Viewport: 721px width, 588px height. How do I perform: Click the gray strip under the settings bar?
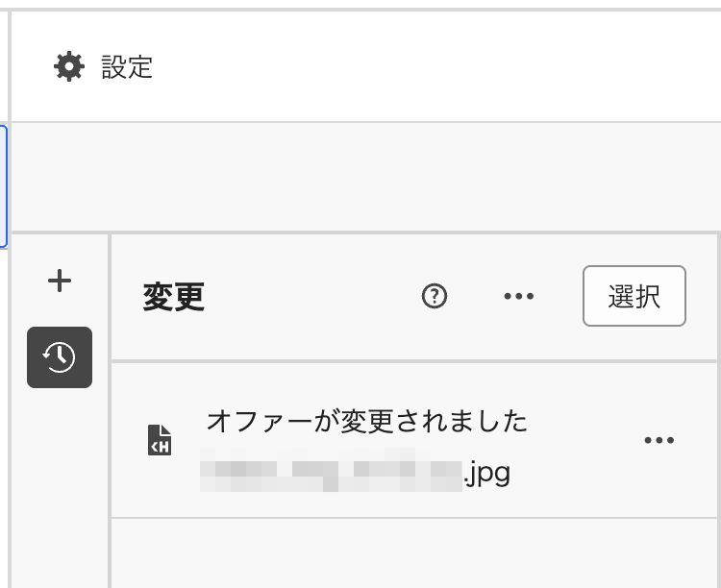coord(365,177)
